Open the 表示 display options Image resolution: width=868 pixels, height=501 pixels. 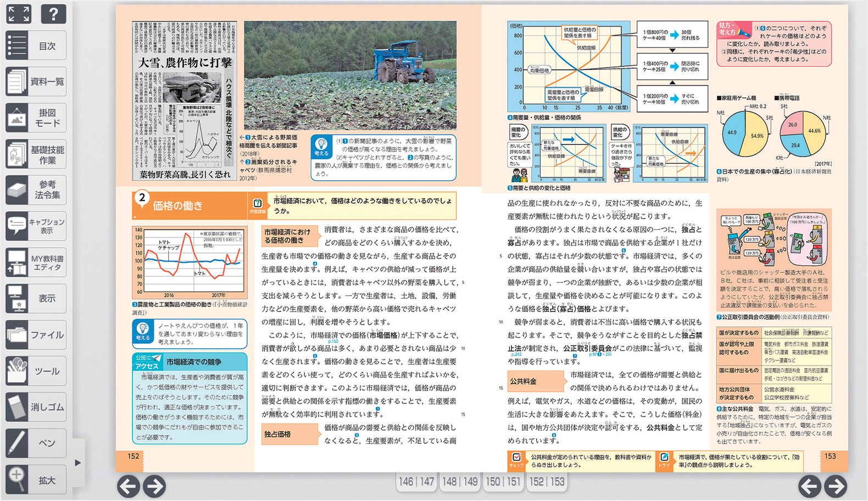point(36,298)
